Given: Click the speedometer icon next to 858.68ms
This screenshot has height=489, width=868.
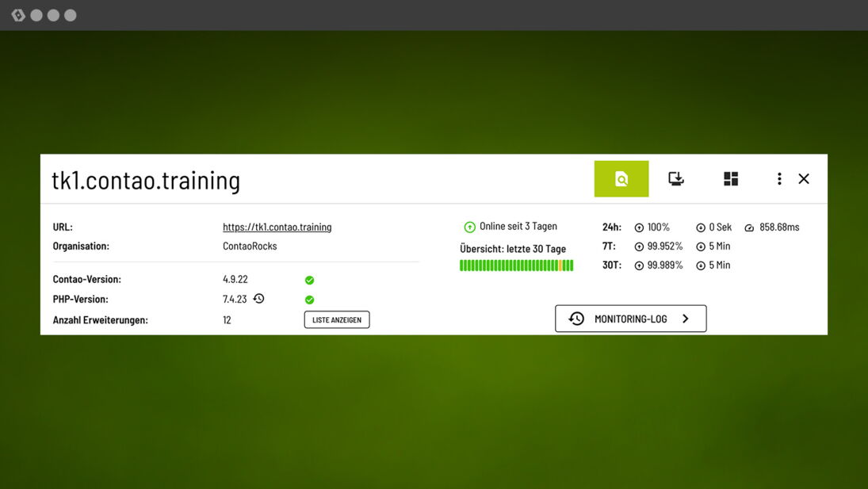Looking at the screenshot, I should [x=748, y=227].
